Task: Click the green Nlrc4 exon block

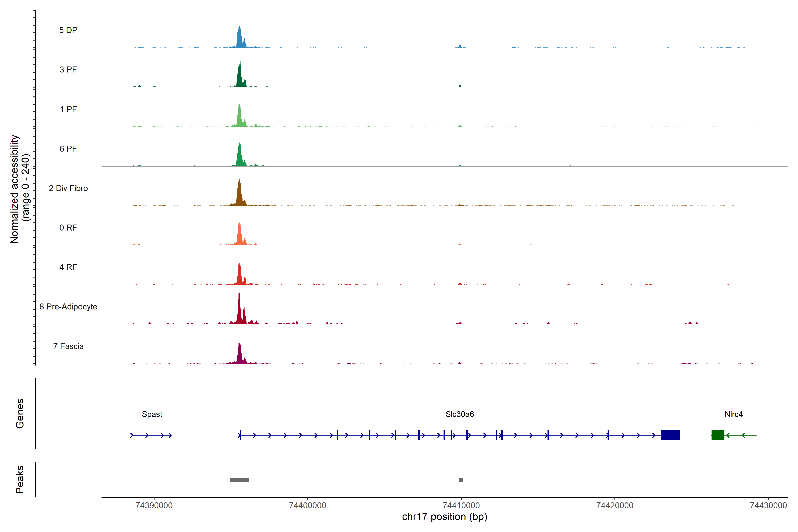Action: point(718,435)
